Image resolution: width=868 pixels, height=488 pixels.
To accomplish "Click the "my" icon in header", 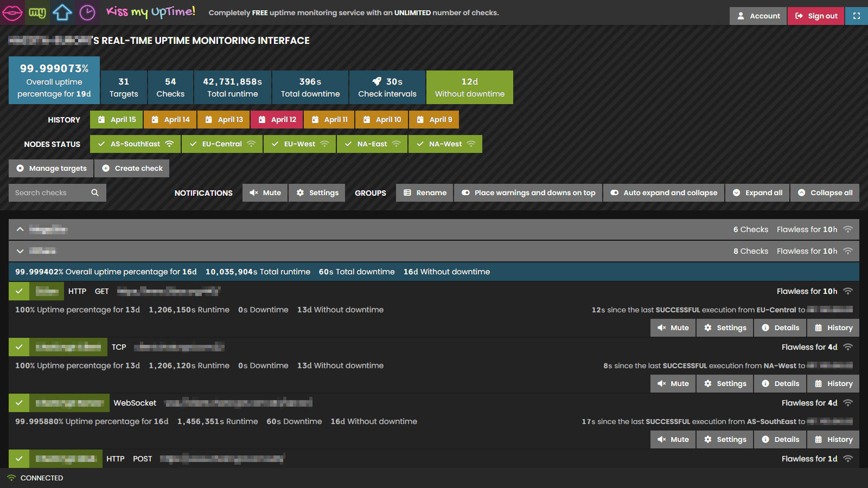I will pos(37,12).
